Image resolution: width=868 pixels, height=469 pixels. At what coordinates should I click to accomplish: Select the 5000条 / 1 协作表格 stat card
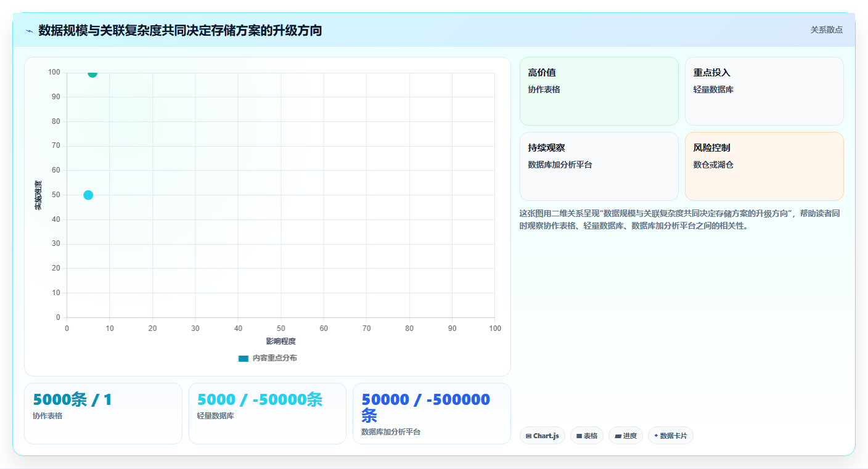(103, 414)
